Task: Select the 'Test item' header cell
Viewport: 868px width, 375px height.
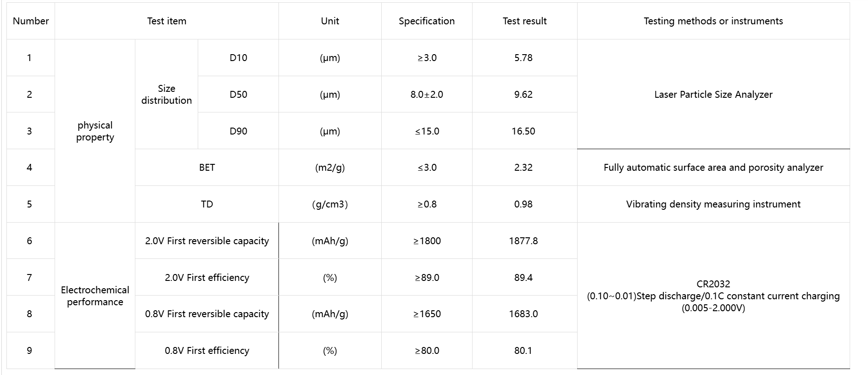Action: [x=167, y=21]
